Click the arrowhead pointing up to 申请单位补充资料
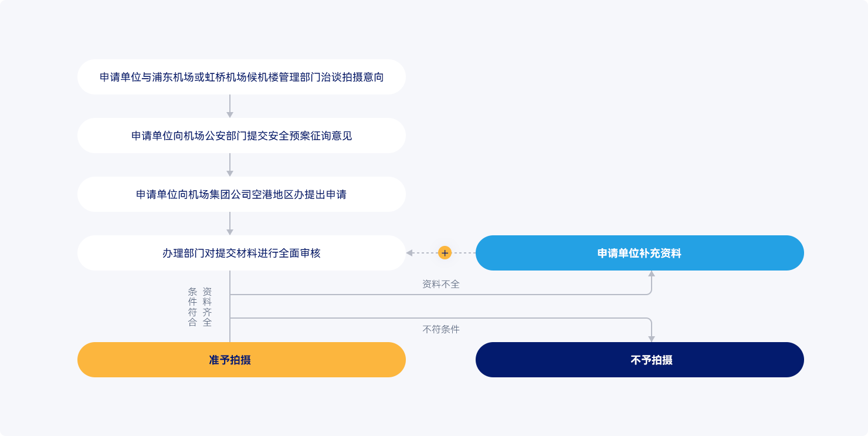The width and height of the screenshot is (868, 436). (652, 273)
